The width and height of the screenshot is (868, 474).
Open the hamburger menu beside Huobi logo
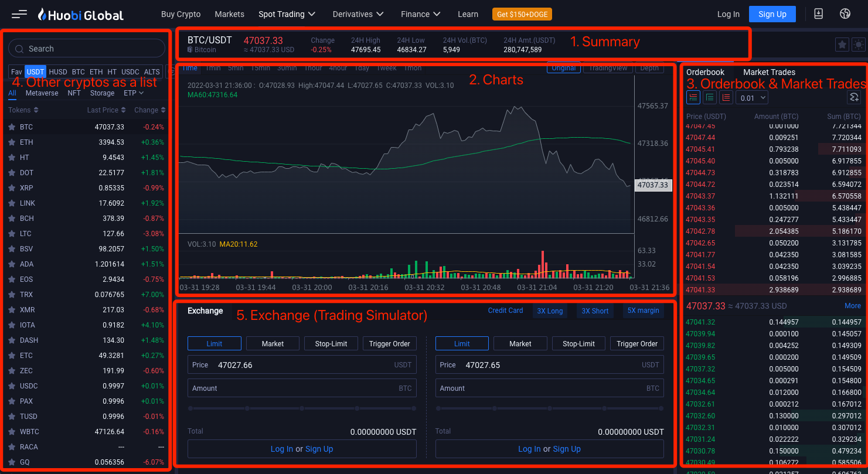click(x=19, y=14)
